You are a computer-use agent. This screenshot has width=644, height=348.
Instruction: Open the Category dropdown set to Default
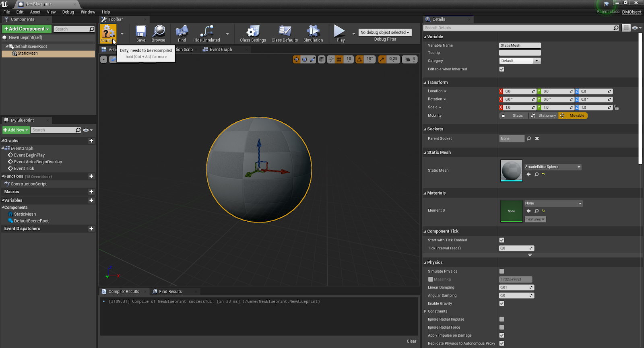[520, 61]
